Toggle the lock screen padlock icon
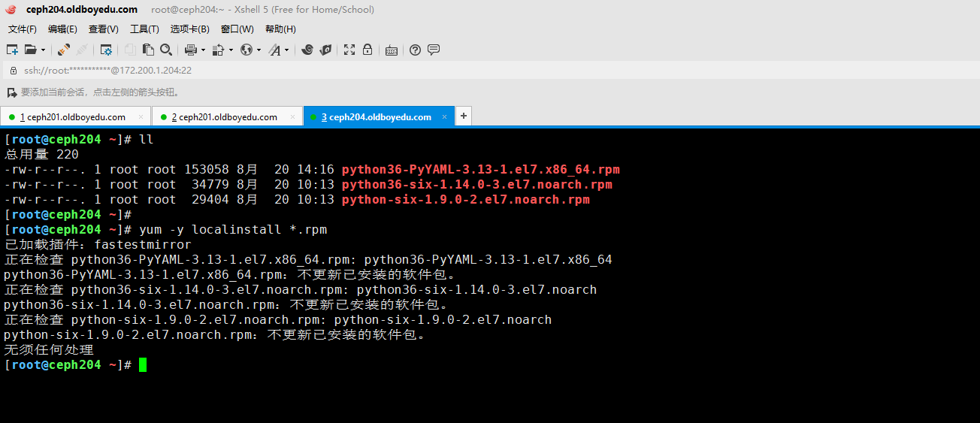980x423 pixels. coord(367,50)
